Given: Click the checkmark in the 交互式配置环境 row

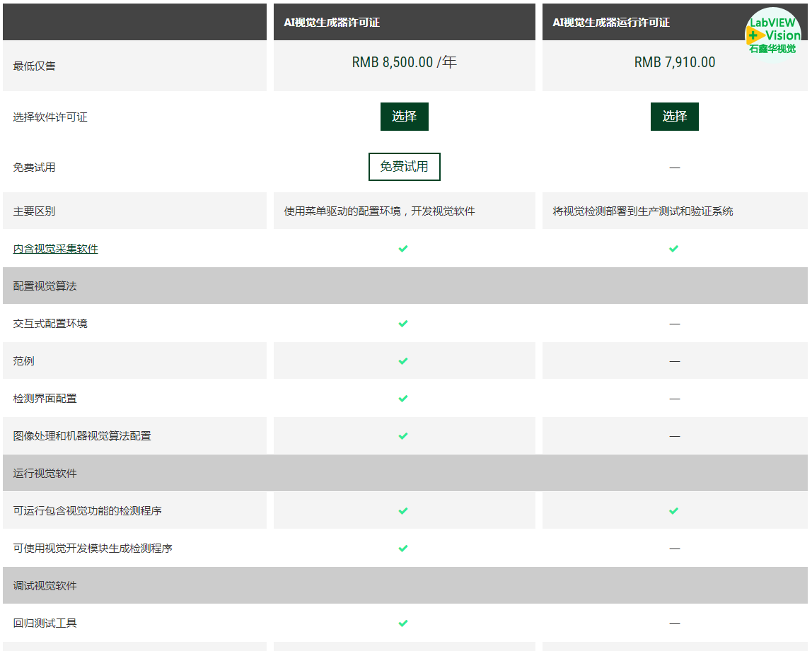Looking at the screenshot, I should (403, 324).
